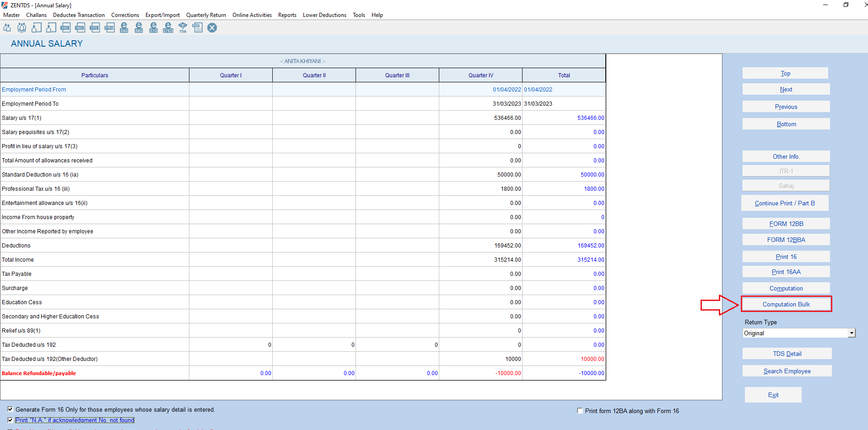868x430 pixels.
Task: Open the Lower Deductions menu
Action: pos(324,15)
